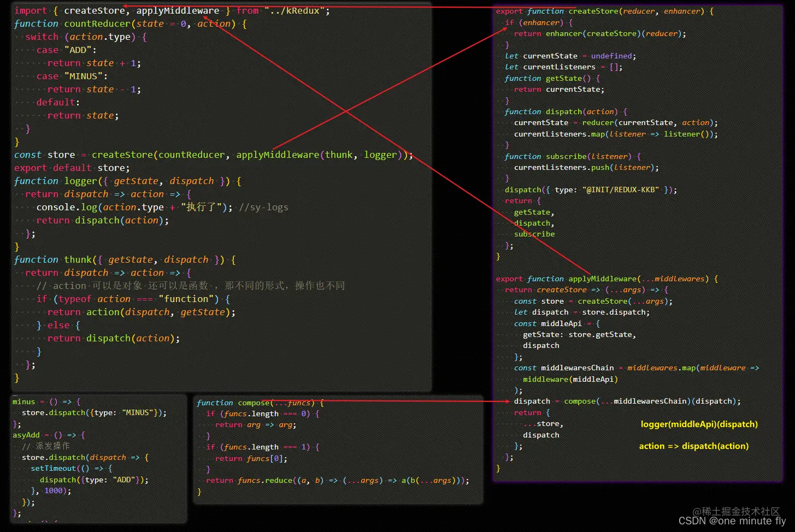Select "currentState = reducer(currentState, action);" line

click(616, 122)
